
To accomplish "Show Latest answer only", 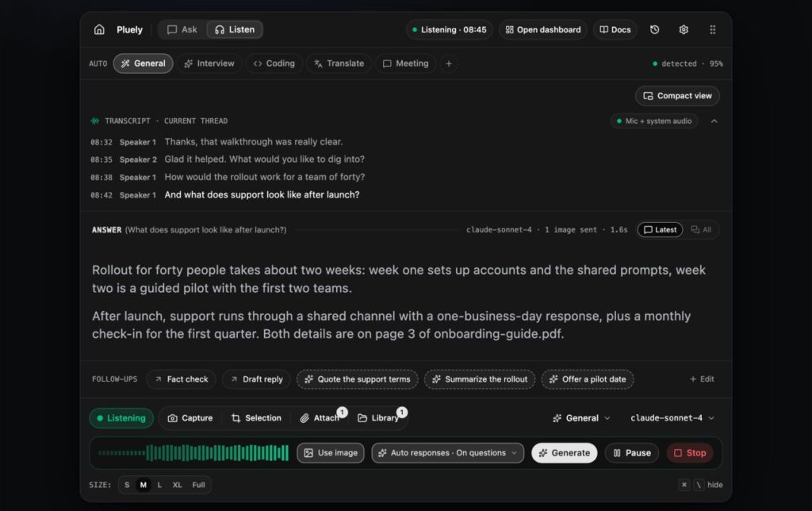I will tap(661, 229).
